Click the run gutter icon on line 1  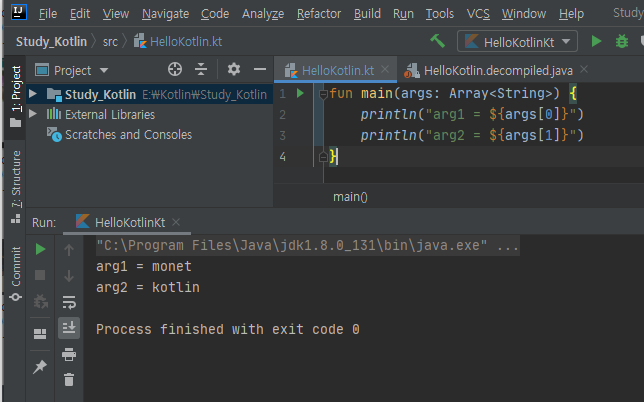pos(300,93)
